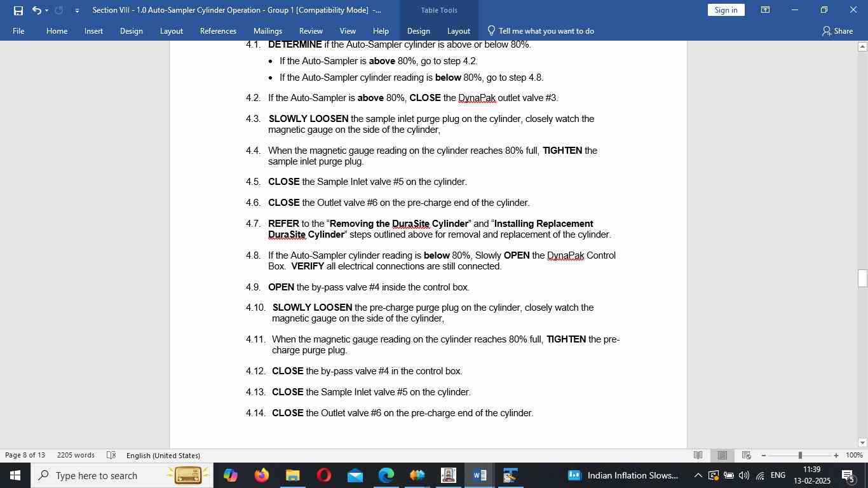868x488 pixels.
Task: Open the Indian Inflation Slows news widget
Action: click(623, 475)
